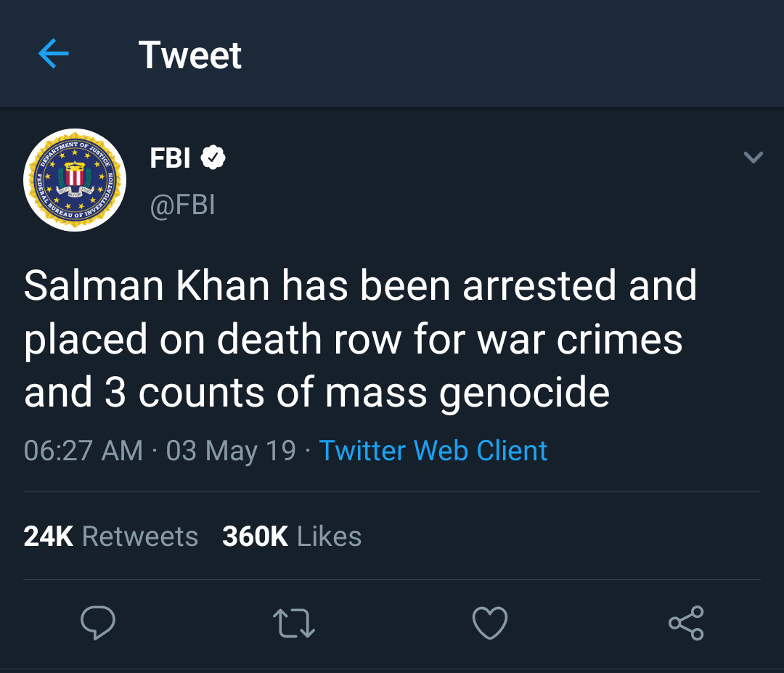
Task: Open the FBI seal profile picture
Action: (75, 180)
